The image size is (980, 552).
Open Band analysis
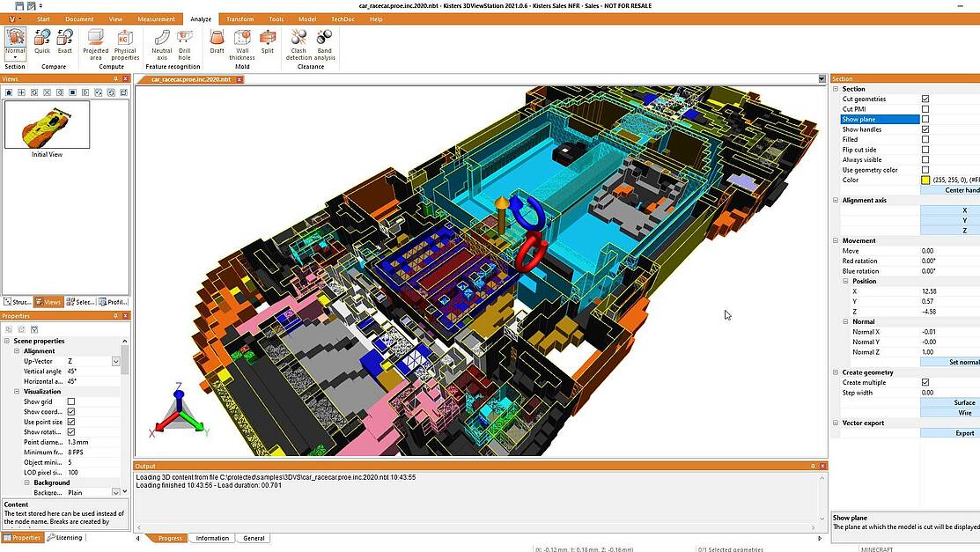(324, 45)
